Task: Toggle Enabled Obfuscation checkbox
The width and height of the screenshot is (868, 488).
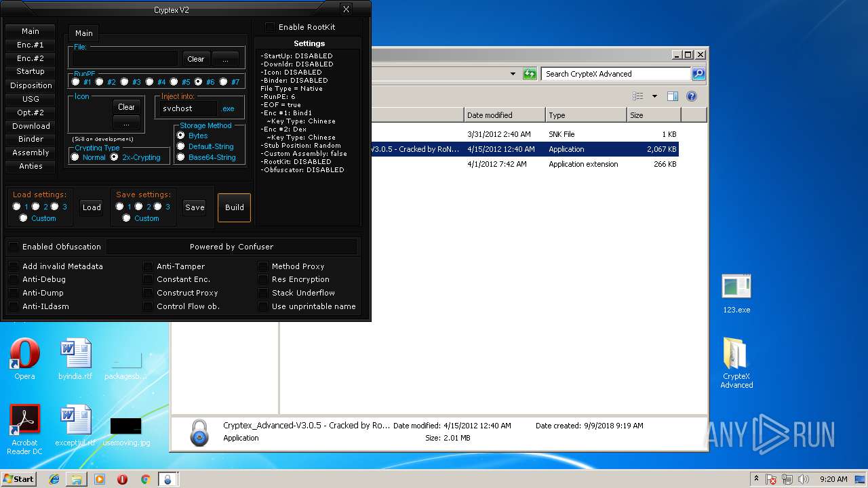Action: point(14,247)
